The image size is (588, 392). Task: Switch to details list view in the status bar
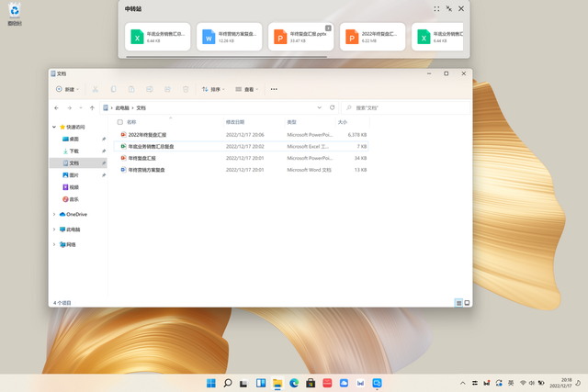tap(458, 303)
